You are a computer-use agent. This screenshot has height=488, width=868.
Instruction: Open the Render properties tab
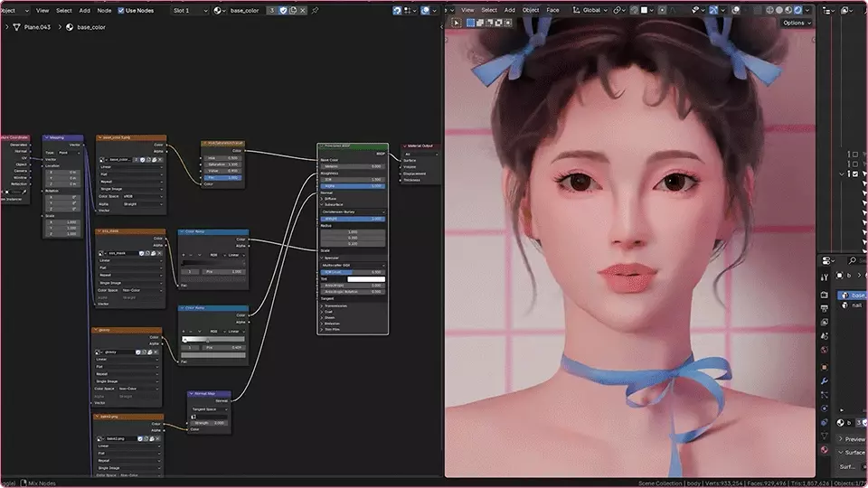[825, 295]
